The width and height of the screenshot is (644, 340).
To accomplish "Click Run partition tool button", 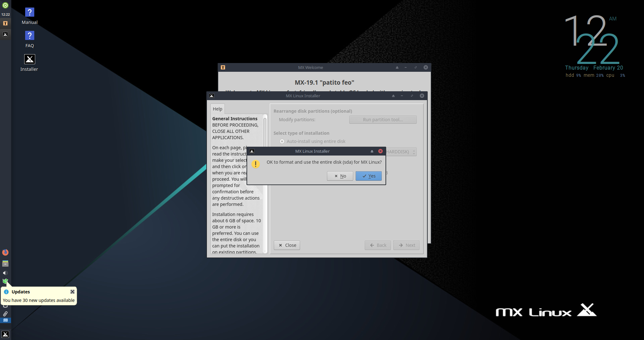I will coord(383,120).
